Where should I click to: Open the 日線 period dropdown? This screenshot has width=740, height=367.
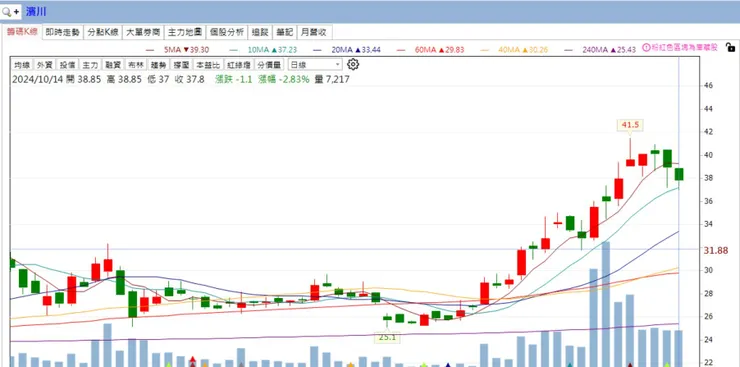[315, 65]
